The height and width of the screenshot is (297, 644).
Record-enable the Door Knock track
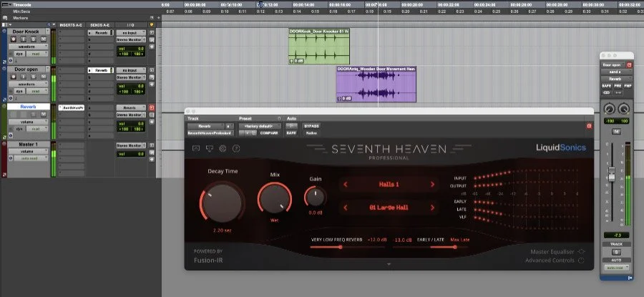coord(14,39)
